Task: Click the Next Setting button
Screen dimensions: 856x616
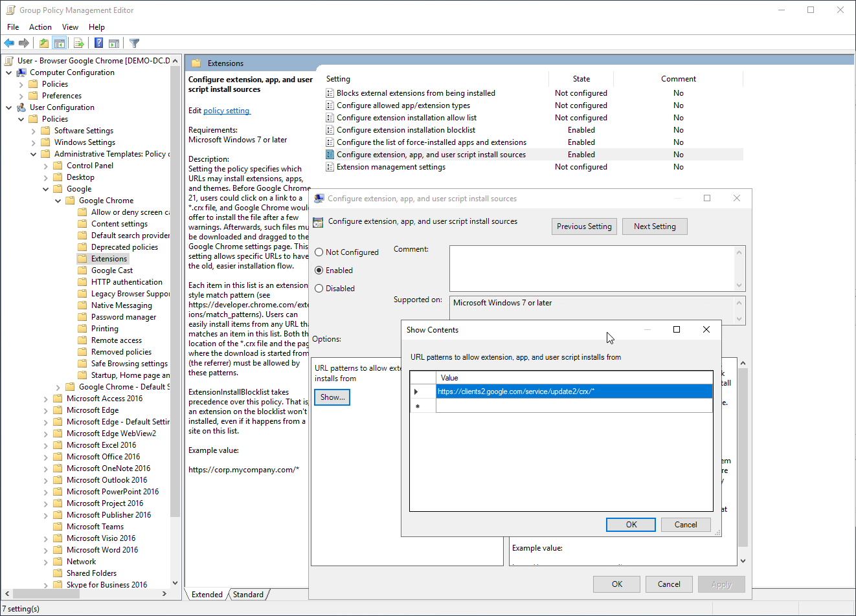Action: pyautogui.click(x=654, y=226)
